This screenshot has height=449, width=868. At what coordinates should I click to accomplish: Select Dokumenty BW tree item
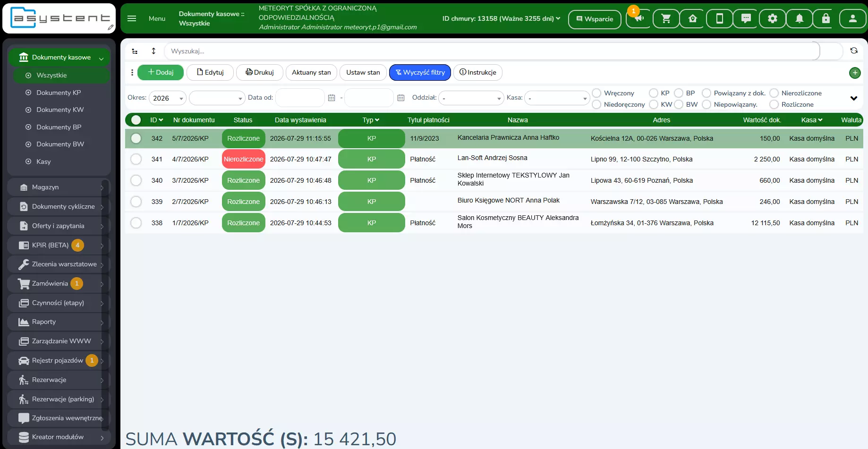tap(60, 144)
